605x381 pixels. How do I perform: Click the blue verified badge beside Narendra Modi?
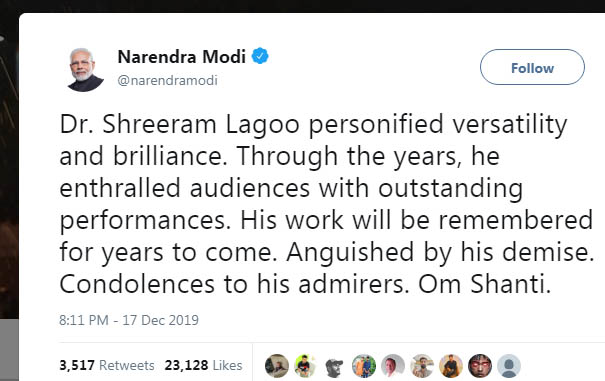[x=260, y=56]
